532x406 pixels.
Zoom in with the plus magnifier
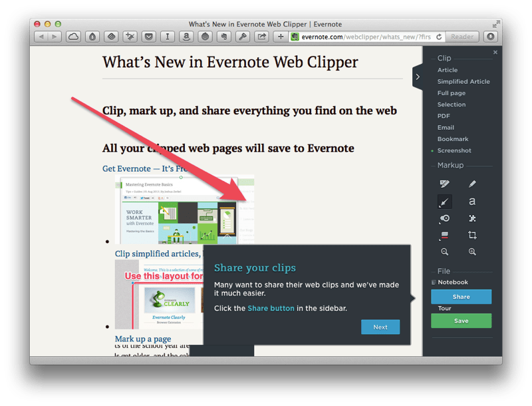(x=472, y=252)
